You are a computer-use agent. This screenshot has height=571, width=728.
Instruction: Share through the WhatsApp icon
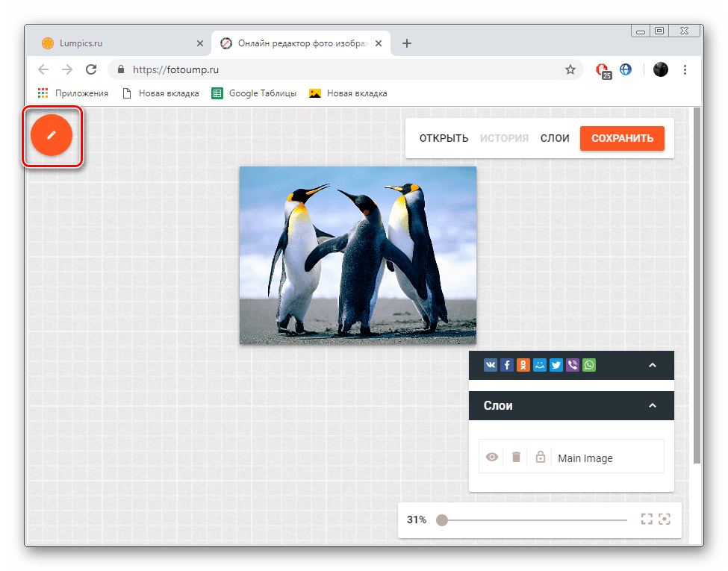pyautogui.click(x=589, y=365)
